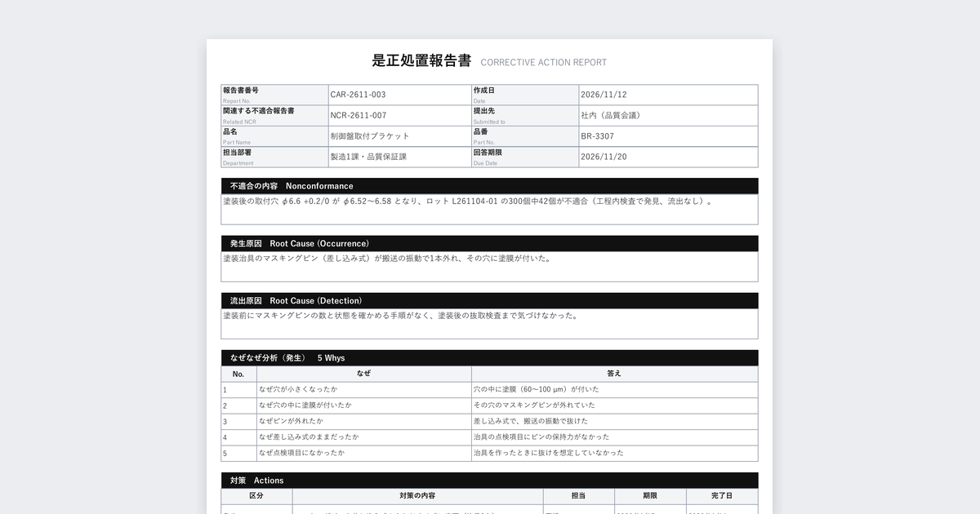Viewport: 980px width, 514px height.
Task: Click the 作成日 label cell
Action: 525,95
